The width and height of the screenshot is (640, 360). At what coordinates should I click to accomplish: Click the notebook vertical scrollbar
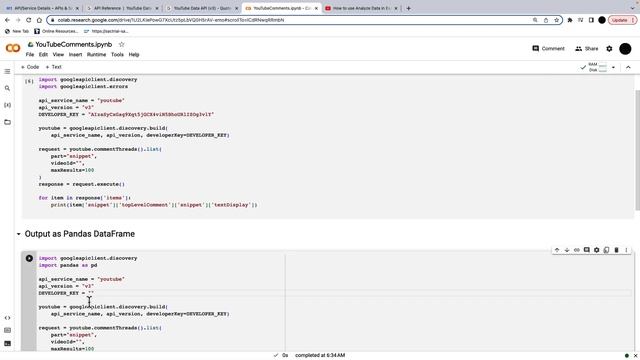(637, 149)
